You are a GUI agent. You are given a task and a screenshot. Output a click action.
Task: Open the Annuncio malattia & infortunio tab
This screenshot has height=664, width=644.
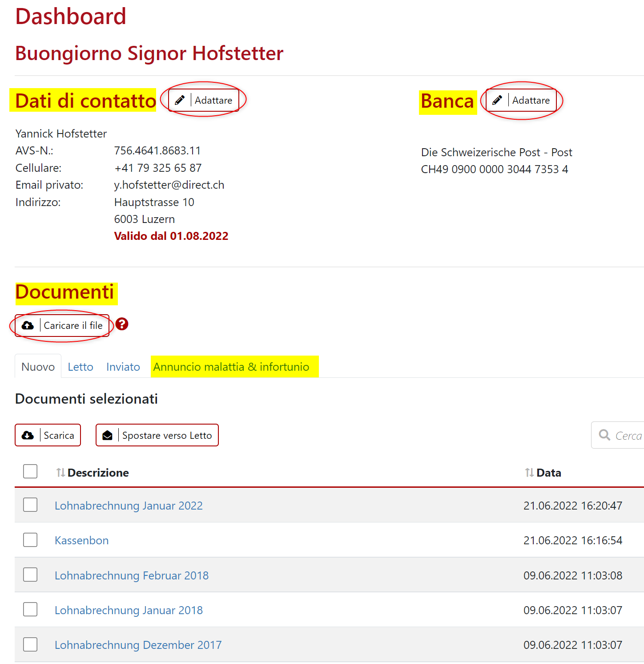tap(231, 367)
